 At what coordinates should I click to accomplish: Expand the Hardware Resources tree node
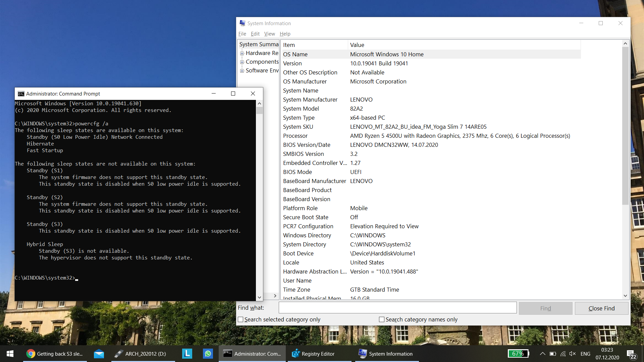[242, 53]
